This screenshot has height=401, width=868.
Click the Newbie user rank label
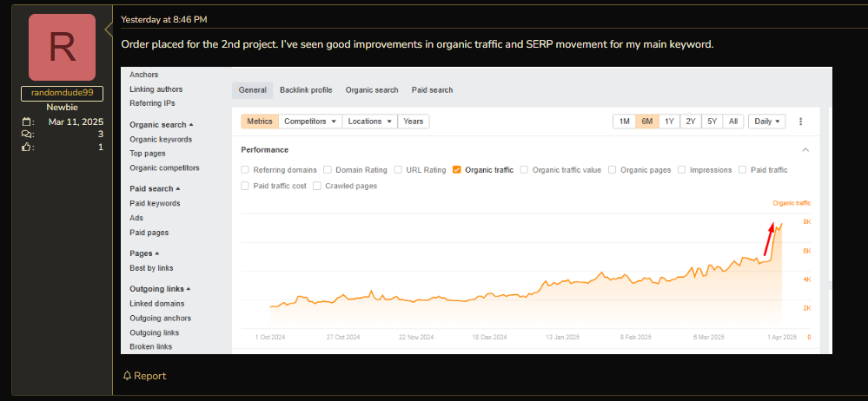pyautogui.click(x=62, y=108)
